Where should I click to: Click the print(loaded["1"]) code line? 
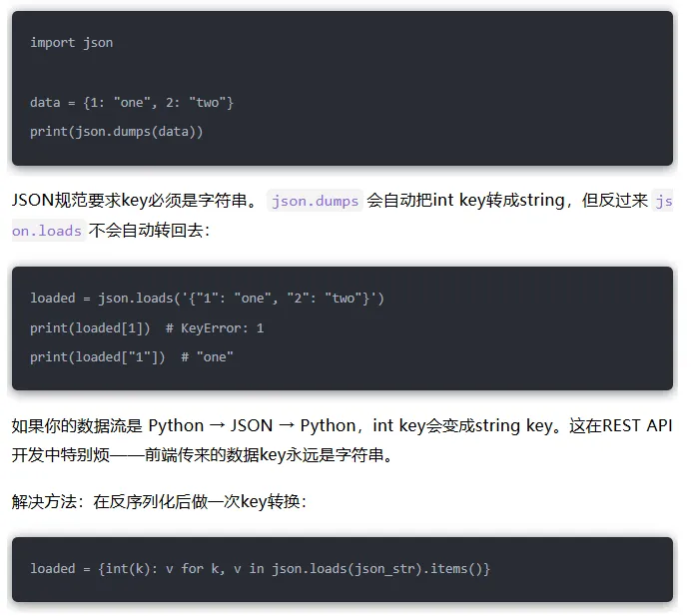[132, 357]
